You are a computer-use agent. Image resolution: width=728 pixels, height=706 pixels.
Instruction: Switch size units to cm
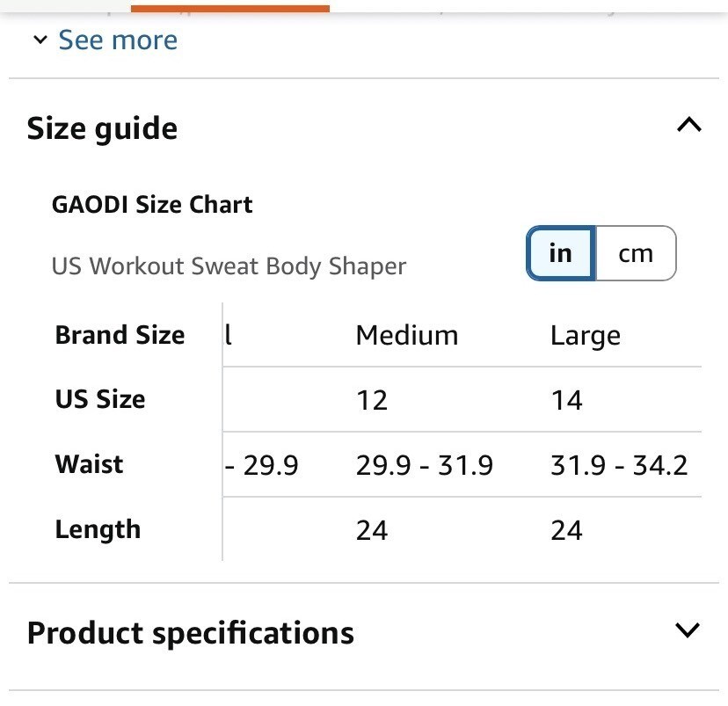[636, 253]
